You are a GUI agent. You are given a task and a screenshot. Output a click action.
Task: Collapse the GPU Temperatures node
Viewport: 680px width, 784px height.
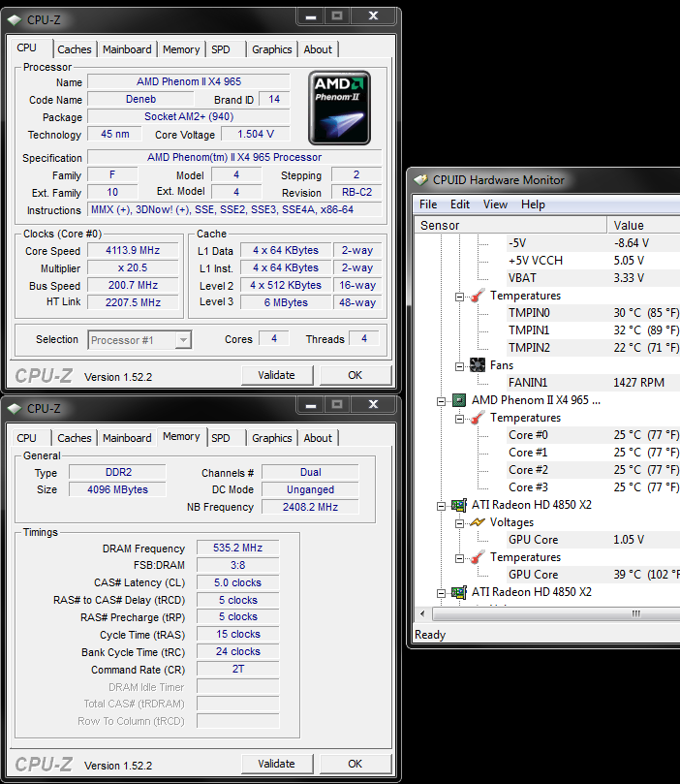[459, 558]
